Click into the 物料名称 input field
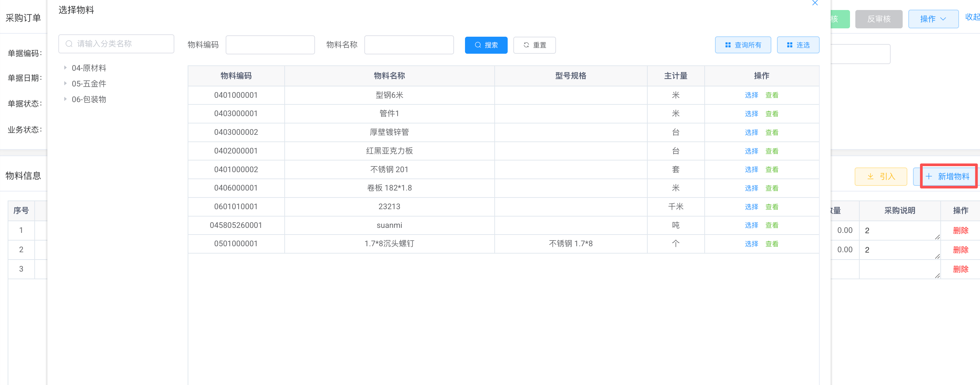This screenshot has width=980, height=385. point(409,45)
